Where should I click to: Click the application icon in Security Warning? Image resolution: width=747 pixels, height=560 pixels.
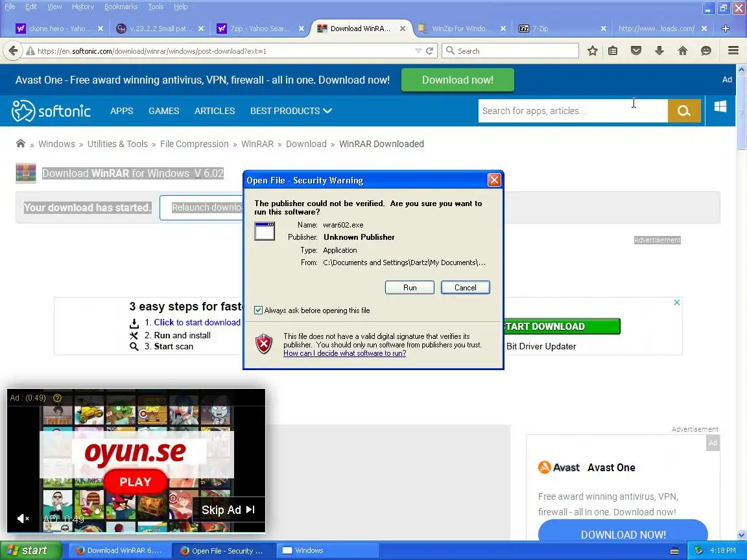(x=265, y=231)
